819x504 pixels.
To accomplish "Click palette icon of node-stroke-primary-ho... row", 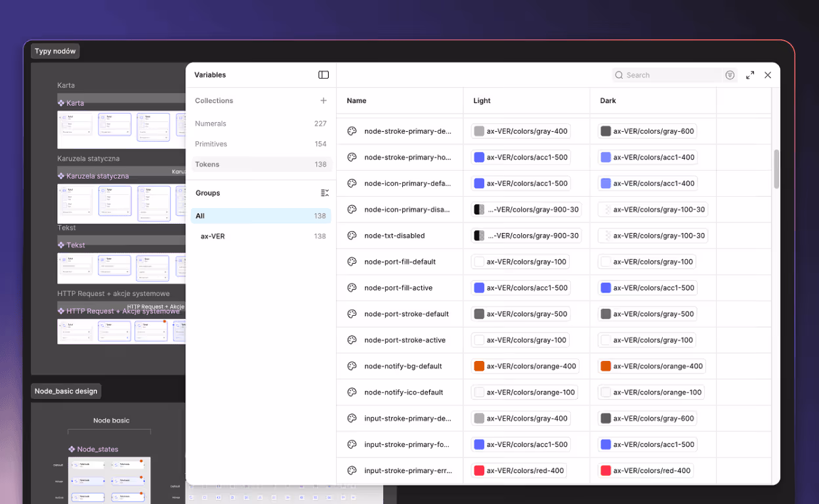I will 352,157.
